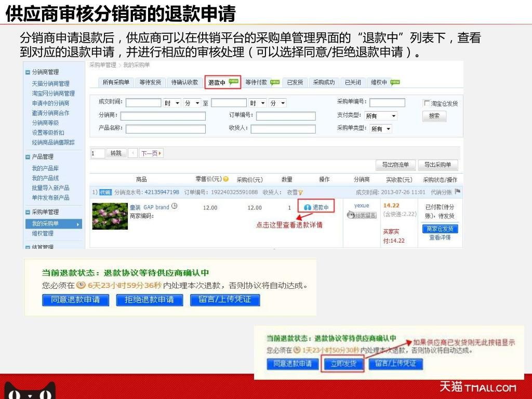
Task: Open 经销商品销售跟踪 link
Action: coord(54,142)
